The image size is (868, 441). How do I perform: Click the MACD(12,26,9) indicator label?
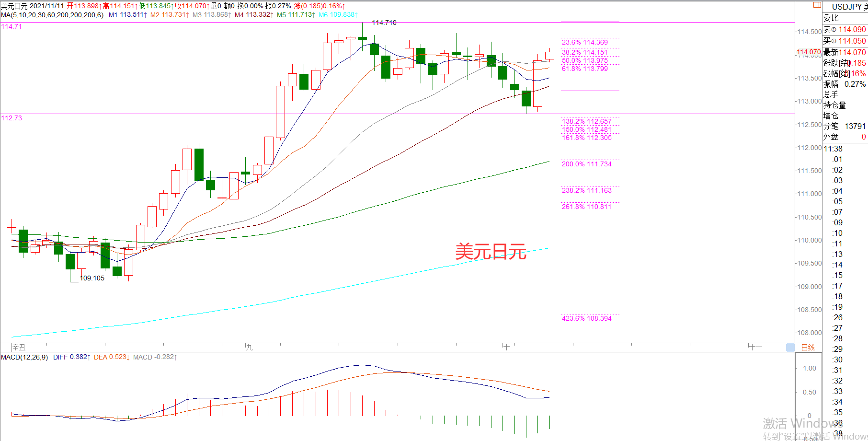(x=24, y=357)
